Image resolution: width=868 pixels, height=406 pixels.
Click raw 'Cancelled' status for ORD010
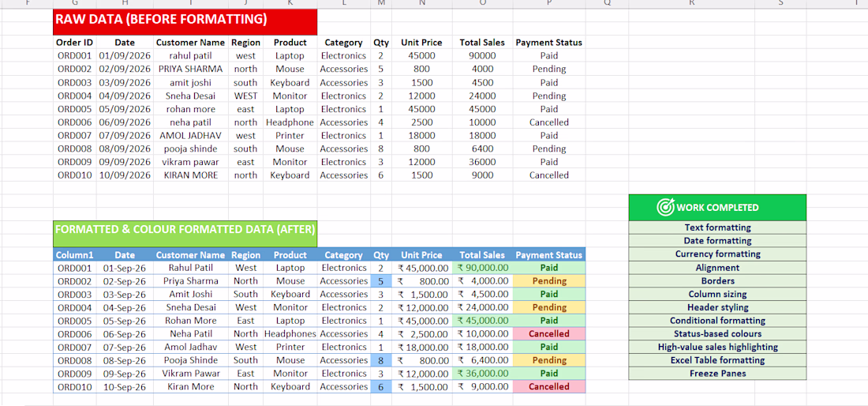coord(548,175)
